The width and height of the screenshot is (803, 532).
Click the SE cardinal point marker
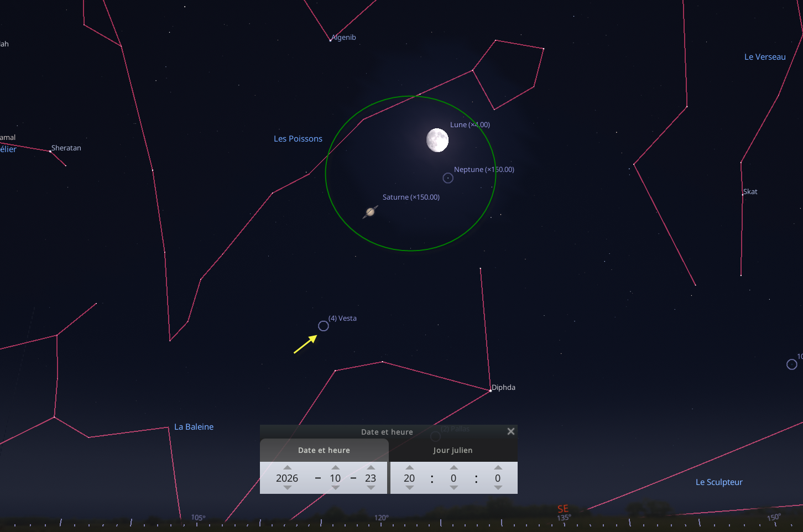tap(563, 509)
